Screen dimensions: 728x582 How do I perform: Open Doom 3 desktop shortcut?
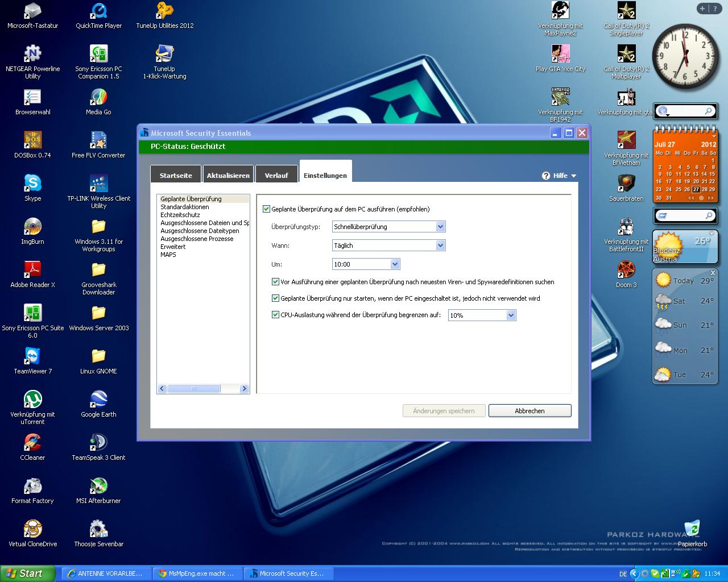tap(626, 270)
